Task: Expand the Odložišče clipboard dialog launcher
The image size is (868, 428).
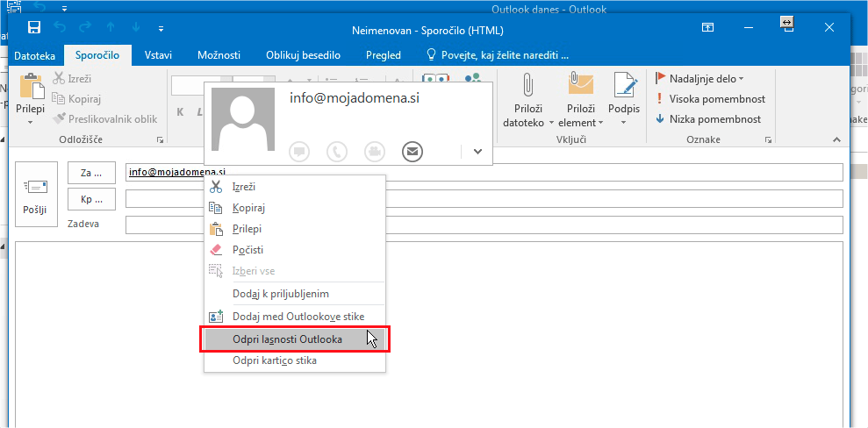Action: (x=160, y=140)
